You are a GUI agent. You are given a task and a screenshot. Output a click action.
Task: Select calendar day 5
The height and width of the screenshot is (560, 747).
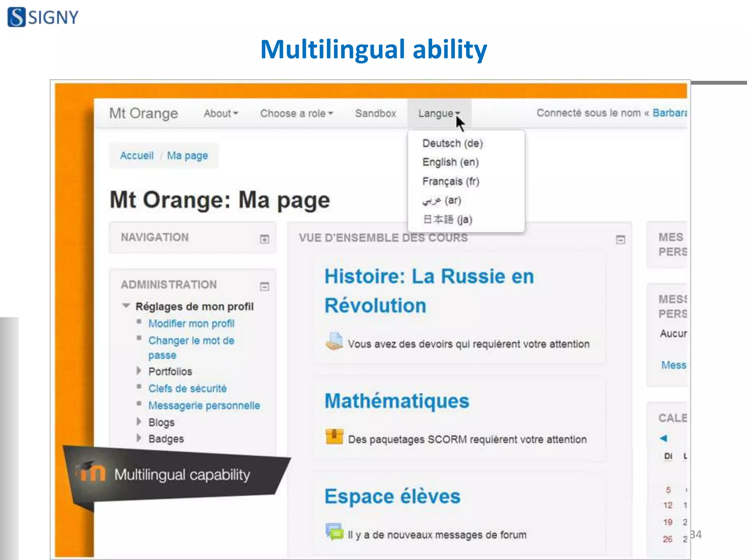(x=668, y=490)
